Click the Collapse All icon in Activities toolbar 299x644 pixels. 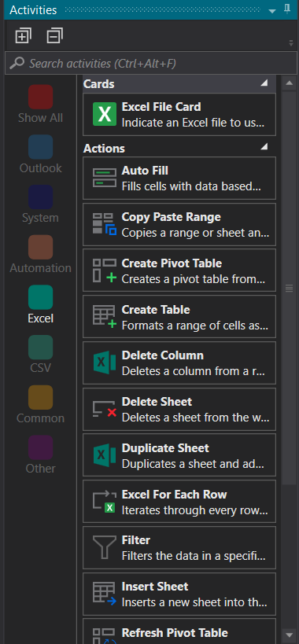point(54,35)
